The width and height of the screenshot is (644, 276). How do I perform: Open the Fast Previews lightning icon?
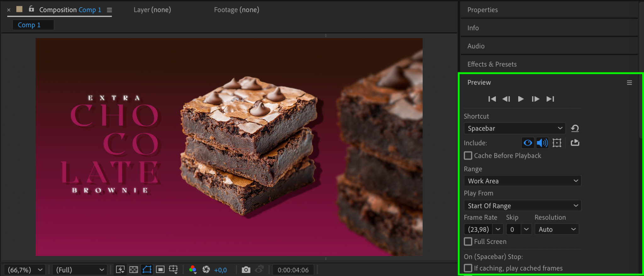[120, 270]
